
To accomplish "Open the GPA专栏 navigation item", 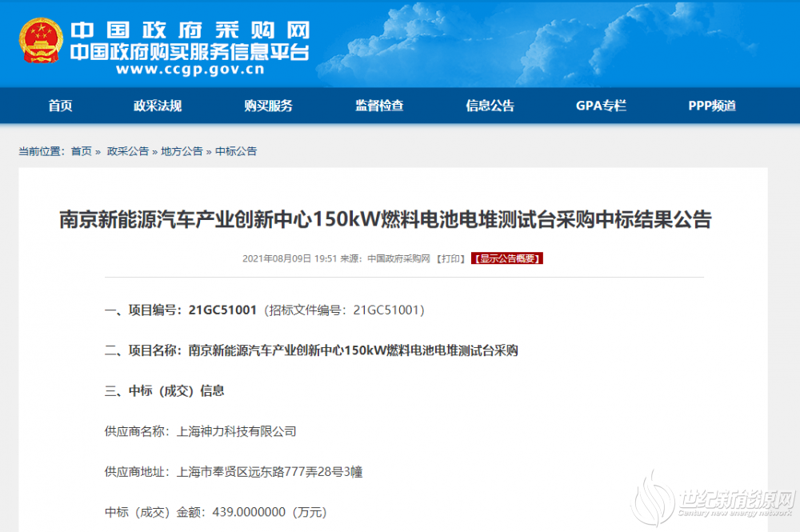I will 601,106.
